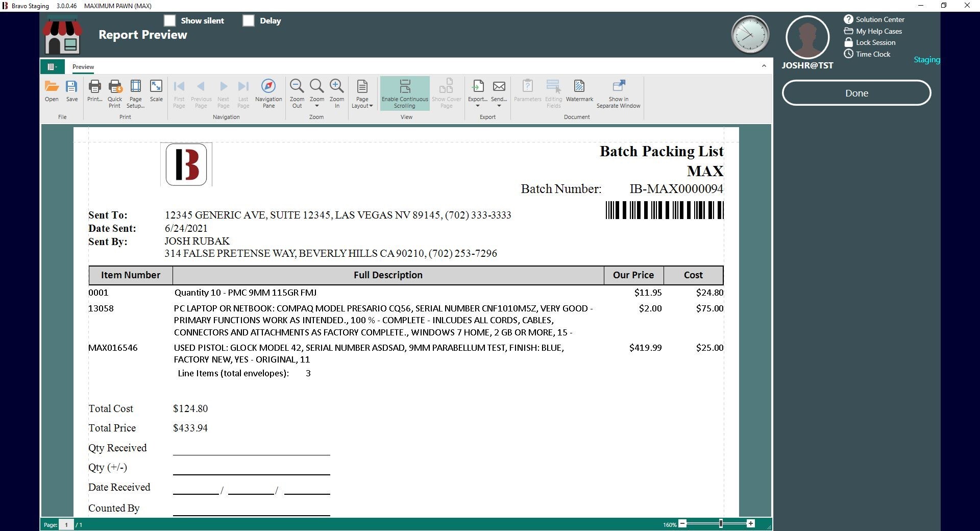Click the JOSHR@TST user avatar
This screenshot has width=980, height=531.
tap(807, 37)
